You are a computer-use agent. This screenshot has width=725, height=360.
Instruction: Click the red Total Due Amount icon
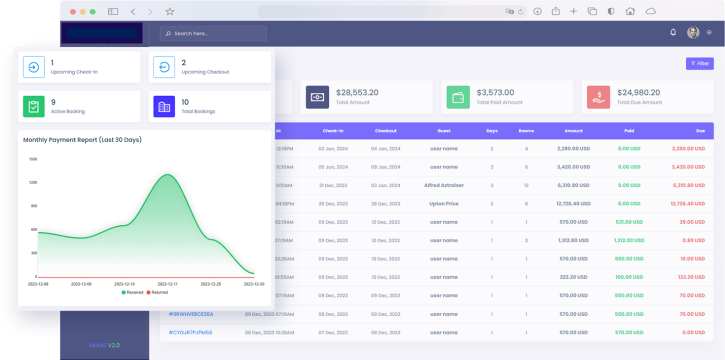pos(598,97)
